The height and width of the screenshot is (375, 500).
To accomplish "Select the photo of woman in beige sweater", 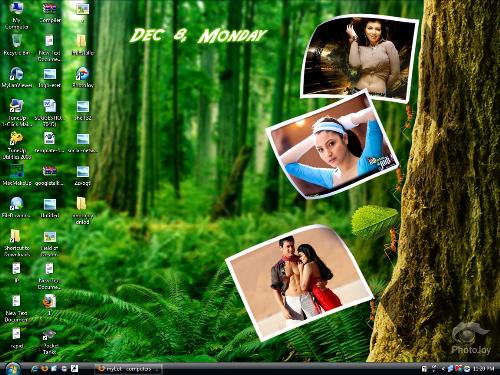I will coord(359,58).
